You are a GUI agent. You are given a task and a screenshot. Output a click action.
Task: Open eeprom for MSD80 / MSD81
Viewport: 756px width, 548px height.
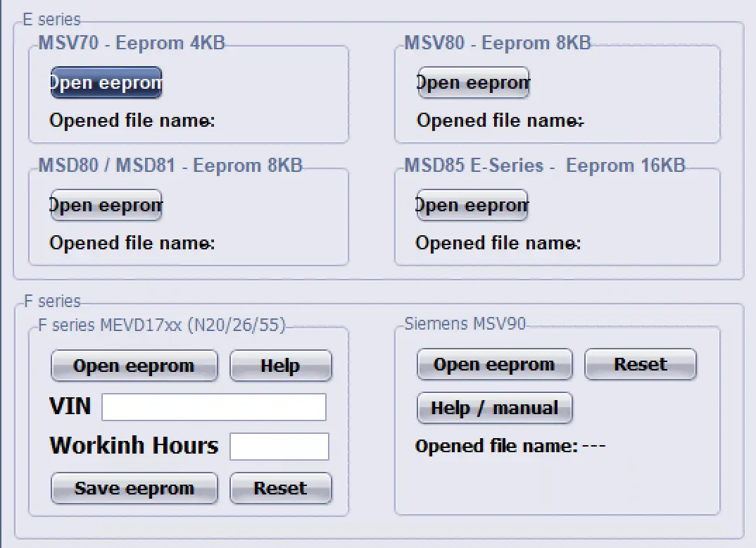coord(106,205)
